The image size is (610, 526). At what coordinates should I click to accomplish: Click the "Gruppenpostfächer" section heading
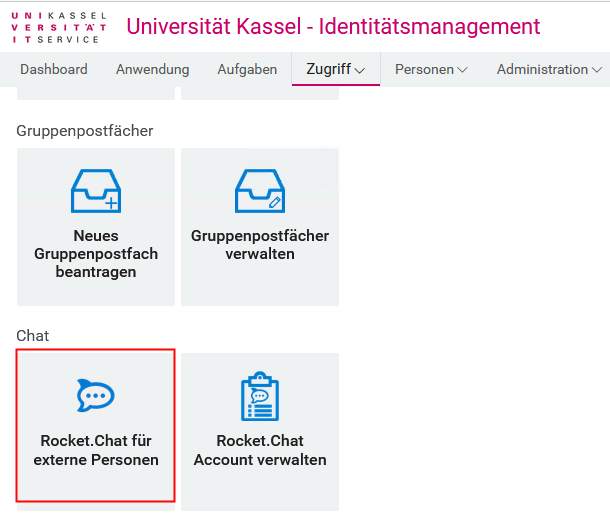pos(85,130)
